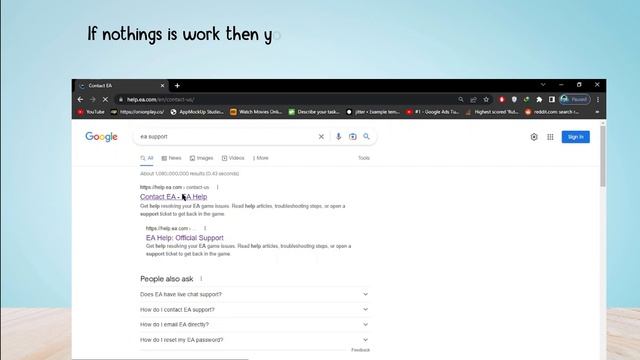Switch to the News tab
The height and width of the screenshot is (360, 640).
pyautogui.click(x=171, y=158)
